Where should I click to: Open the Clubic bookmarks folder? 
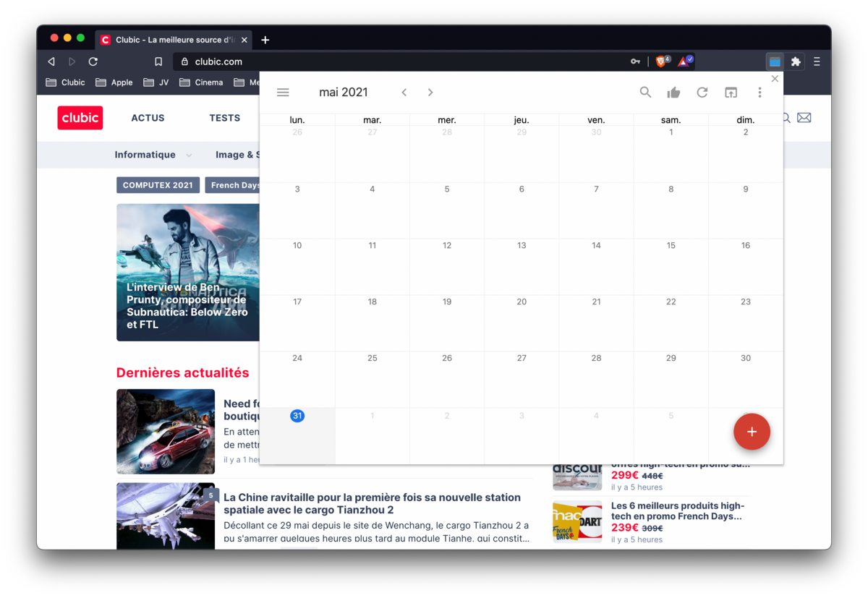point(65,82)
